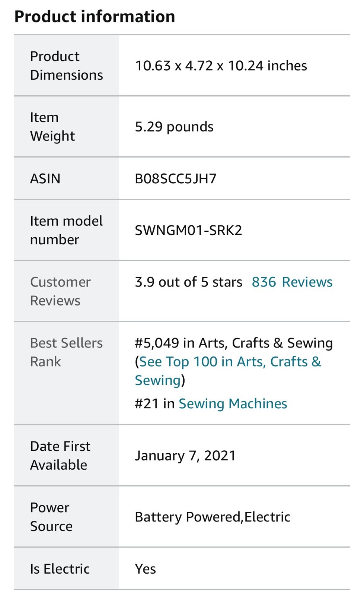Click the Power Source label
This screenshot has width=364, height=596.
51,517
